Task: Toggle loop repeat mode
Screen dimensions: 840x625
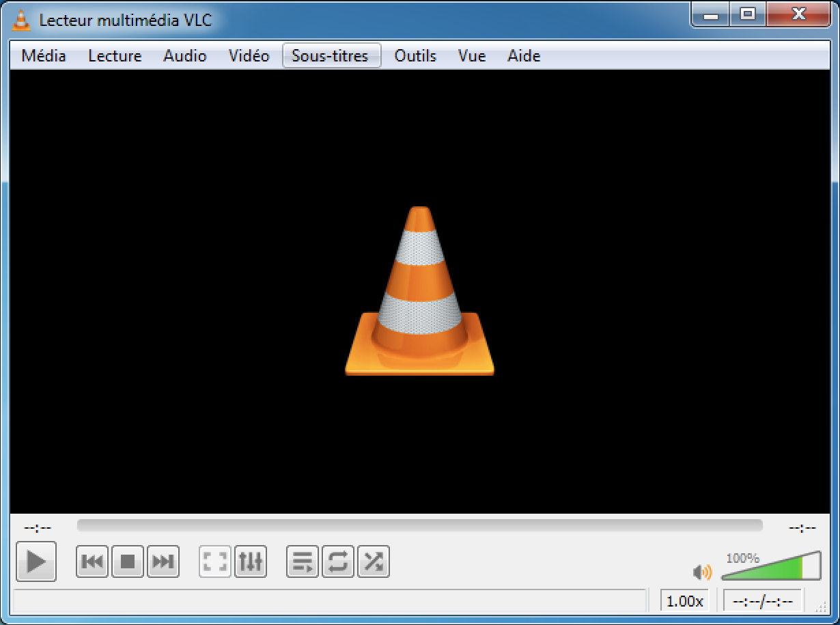Action: pos(338,562)
